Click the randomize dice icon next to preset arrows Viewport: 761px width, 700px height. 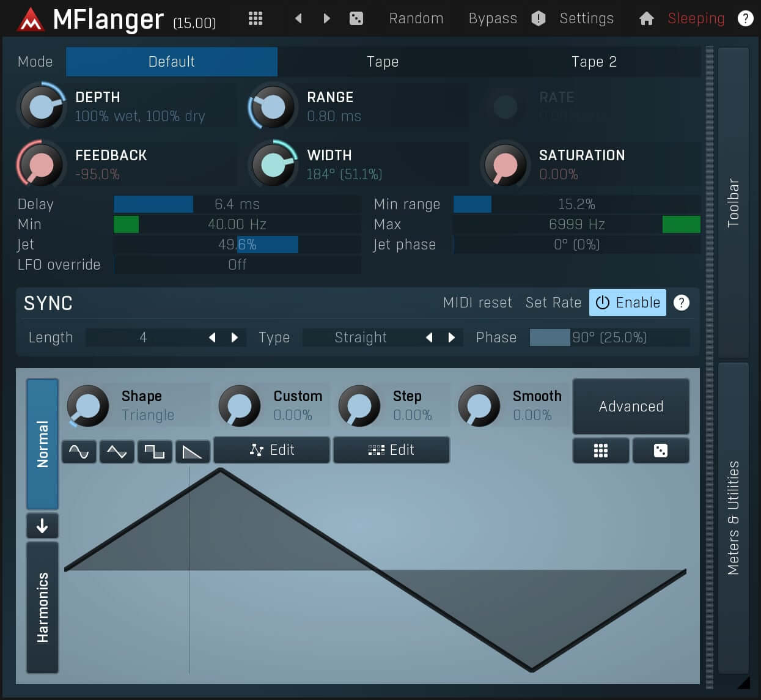(x=356, y=18)
